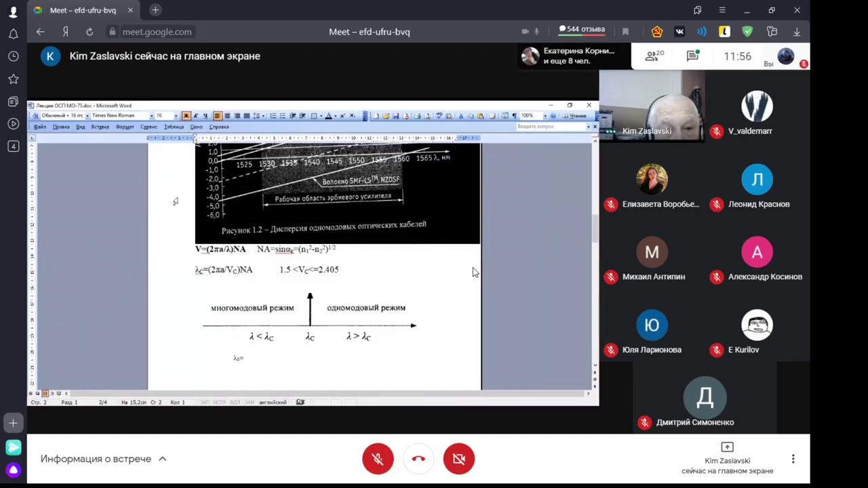Click spell check icon in Word
The height and width of the screenshot is (488, 868).
click(x=439, y=116)
